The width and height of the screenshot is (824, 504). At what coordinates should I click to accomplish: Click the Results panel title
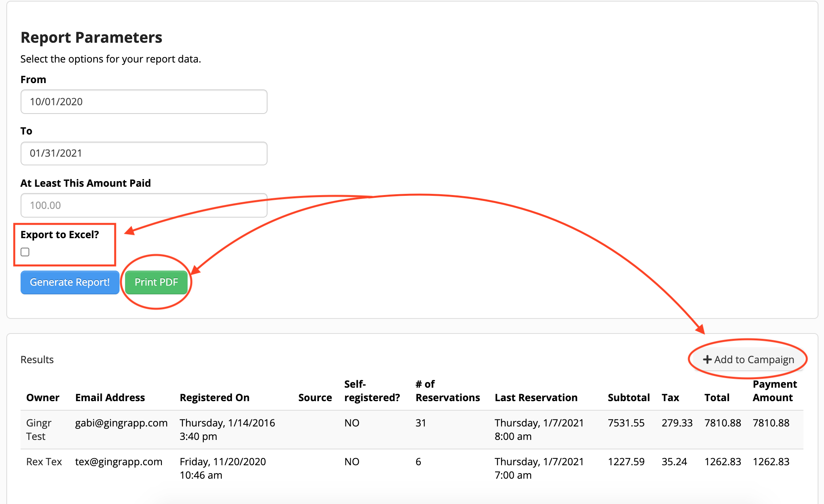click(x=37, y=359)
